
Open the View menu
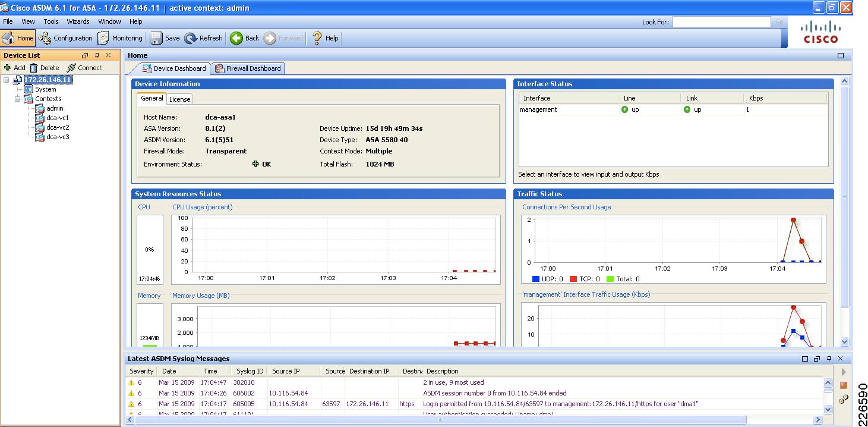click(28, 21)
